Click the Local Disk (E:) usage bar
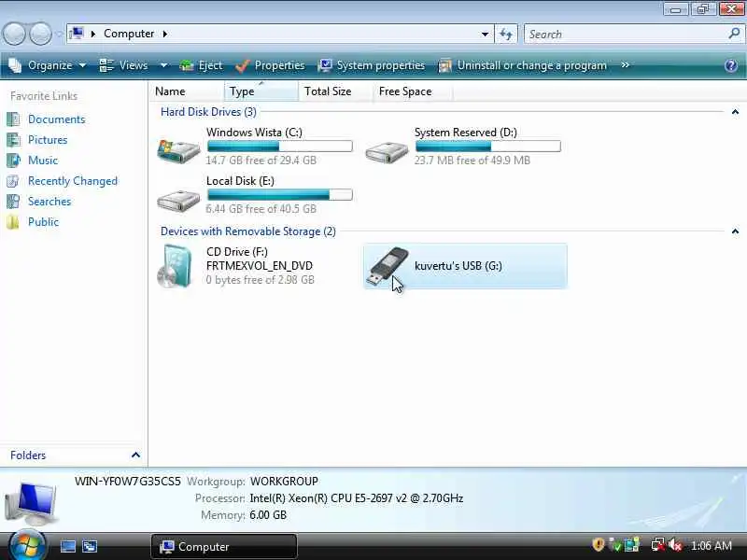747x560 pixels. 280,194
